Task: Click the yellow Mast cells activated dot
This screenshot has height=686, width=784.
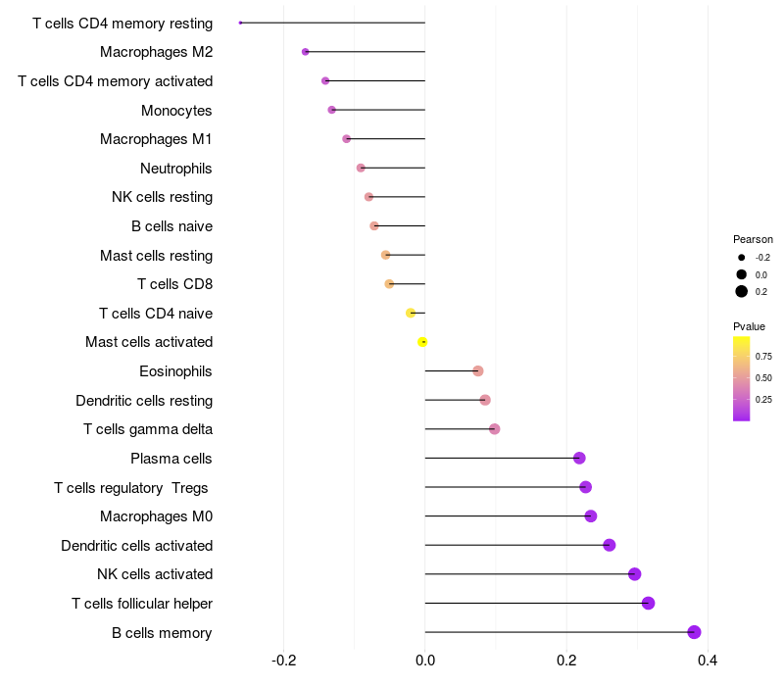Action: point(422,342)
